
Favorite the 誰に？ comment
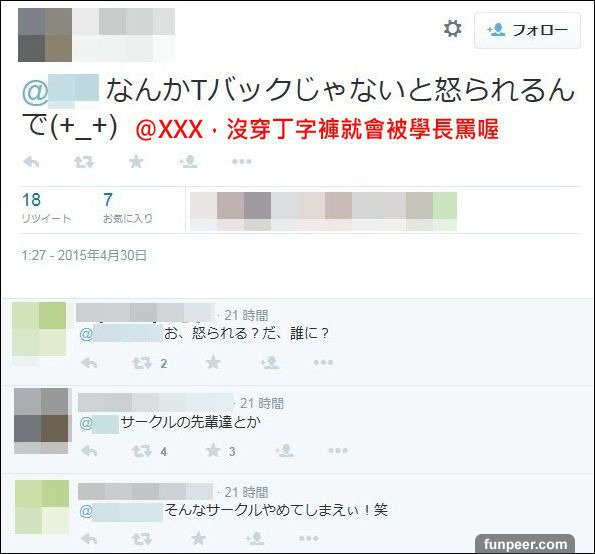point(213,362)
